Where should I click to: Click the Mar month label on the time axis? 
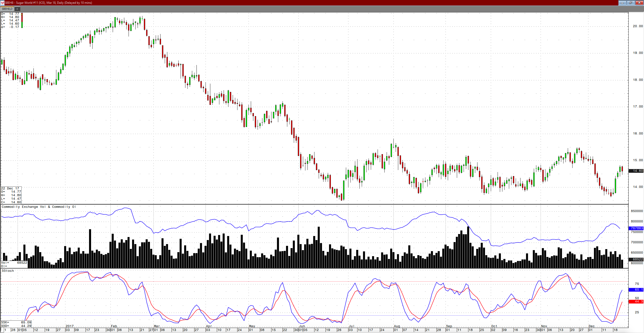[157, 326]
